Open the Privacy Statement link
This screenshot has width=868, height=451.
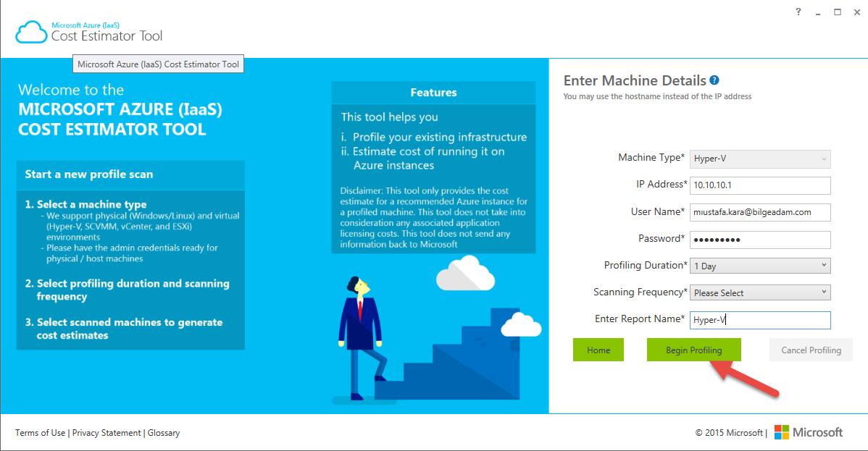click(x=107, y=433)
